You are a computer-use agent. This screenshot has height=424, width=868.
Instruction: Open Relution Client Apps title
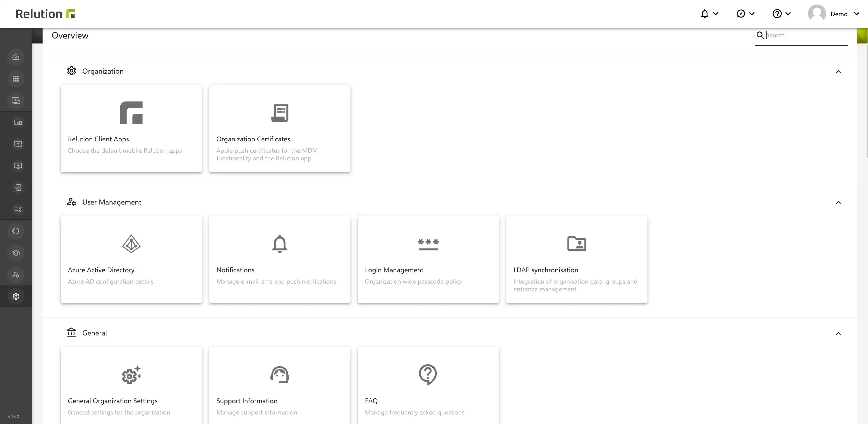click(x=98, y=139)
